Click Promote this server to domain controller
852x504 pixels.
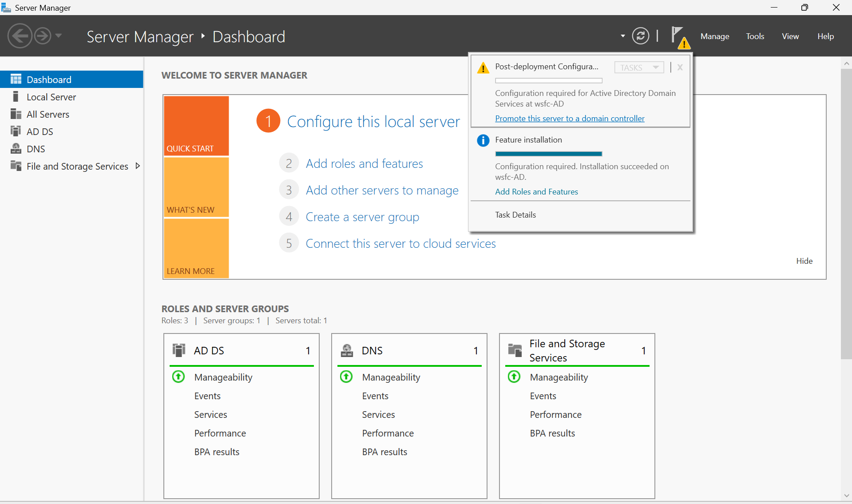(570, 119)
